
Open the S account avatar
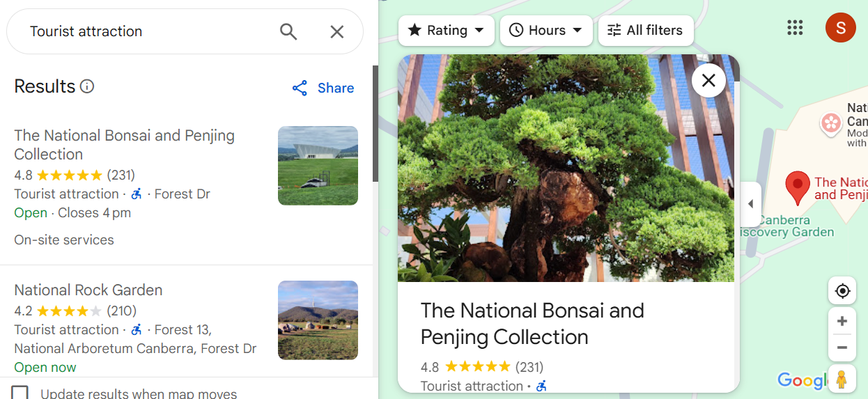click(840, 28)
